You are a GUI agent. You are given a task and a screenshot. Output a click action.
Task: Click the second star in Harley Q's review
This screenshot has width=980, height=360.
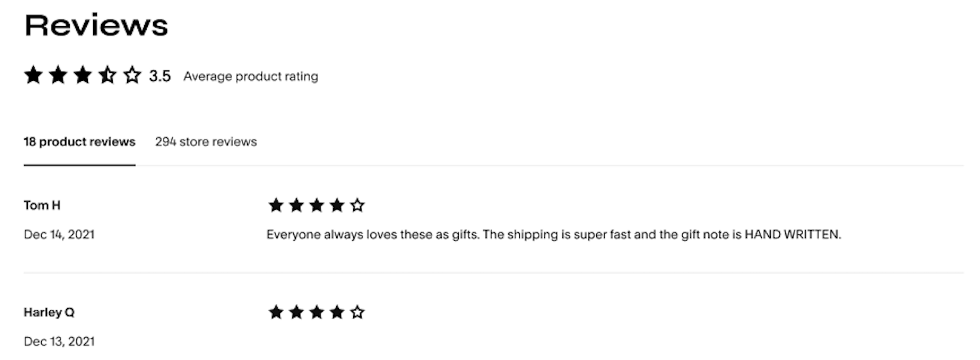click(296, 312)
